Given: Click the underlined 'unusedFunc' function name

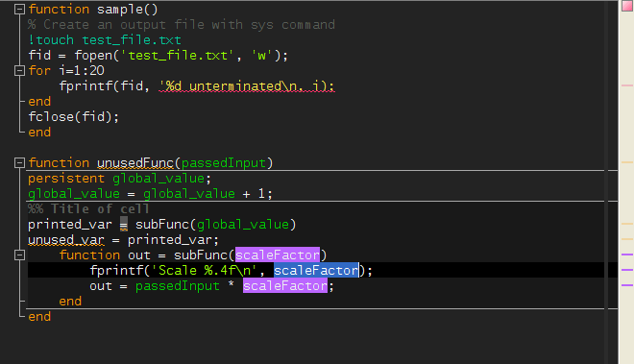Looking at the screenshot, I should pyautogui.click(x=135, y=163).
